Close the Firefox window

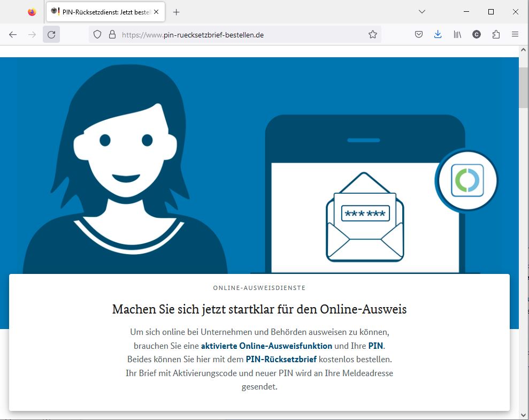516,12
